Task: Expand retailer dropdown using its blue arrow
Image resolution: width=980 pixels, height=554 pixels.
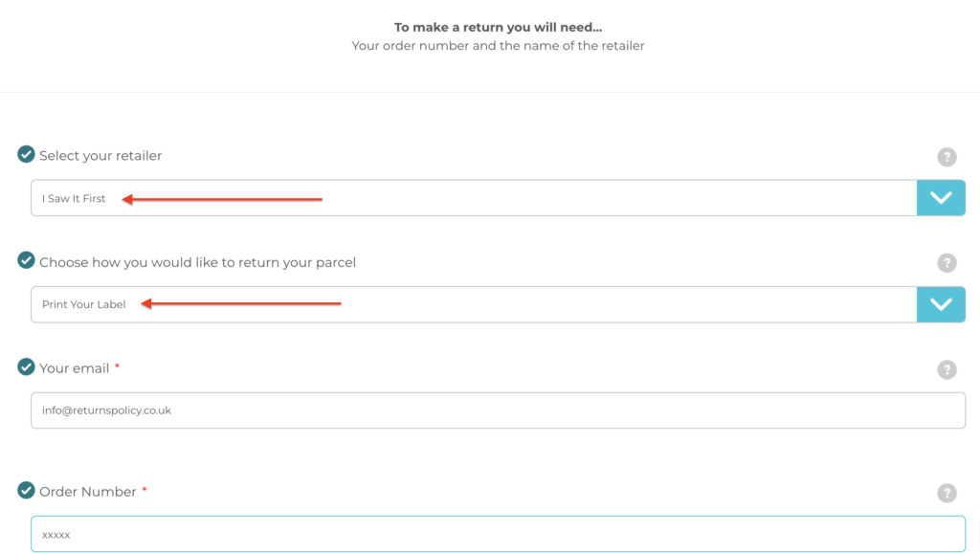Action: [941, 198]
